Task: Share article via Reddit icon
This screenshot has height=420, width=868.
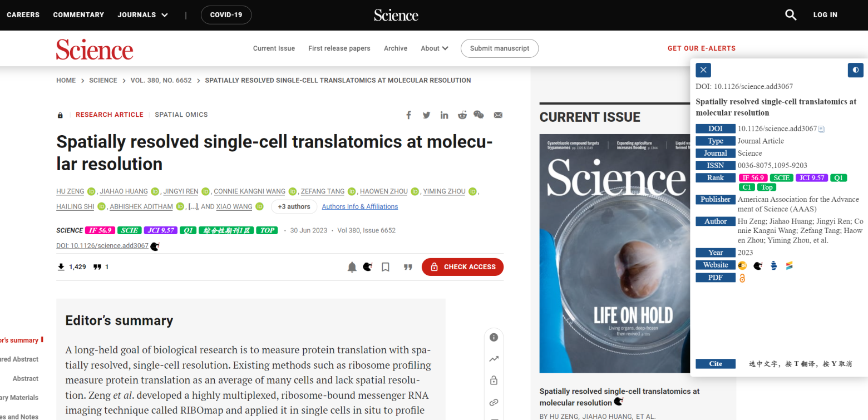Action: click(462, 115)
